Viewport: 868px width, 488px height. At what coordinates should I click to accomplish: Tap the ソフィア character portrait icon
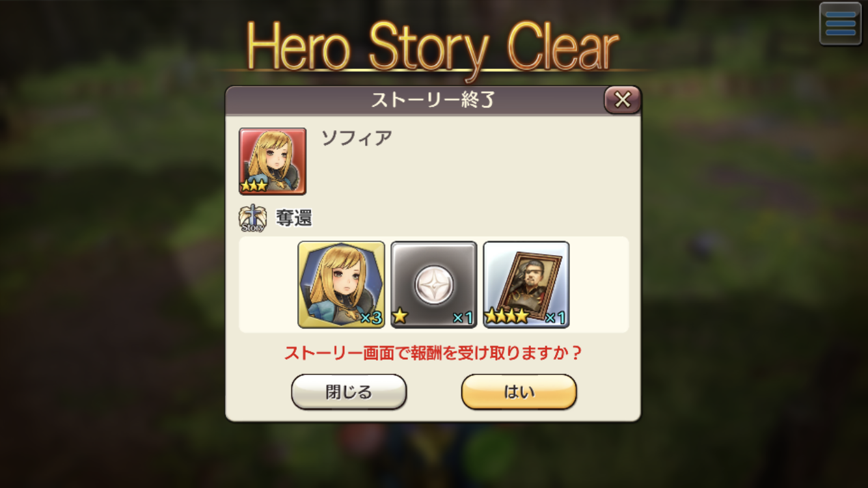pyautogui.click(x=273, y=161)
